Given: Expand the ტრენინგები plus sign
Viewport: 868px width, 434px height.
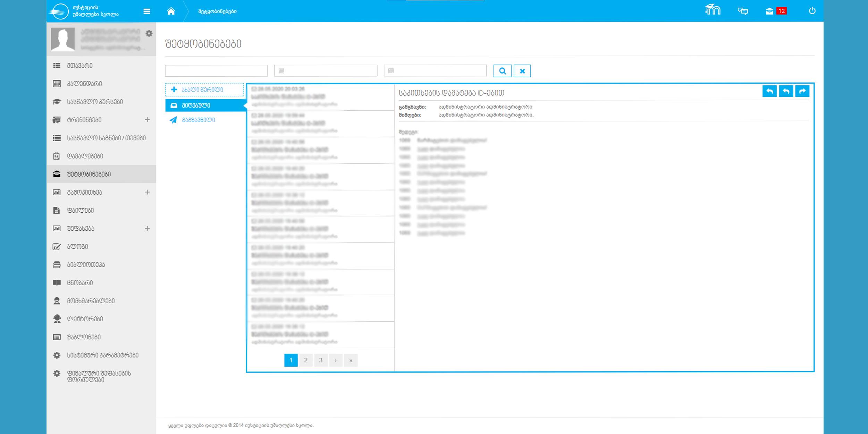Looking at the screenshot, I should click(x=147, y=120).
